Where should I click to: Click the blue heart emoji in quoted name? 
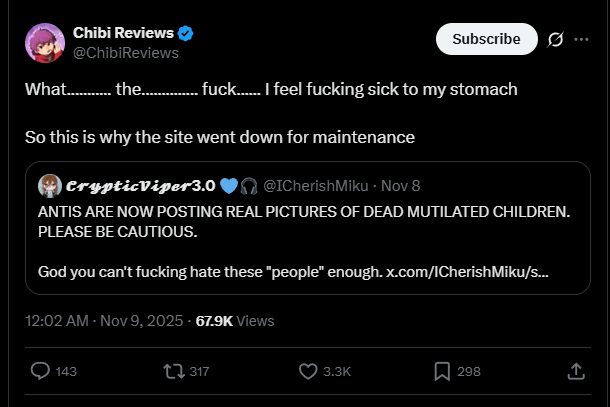point(229,185)
